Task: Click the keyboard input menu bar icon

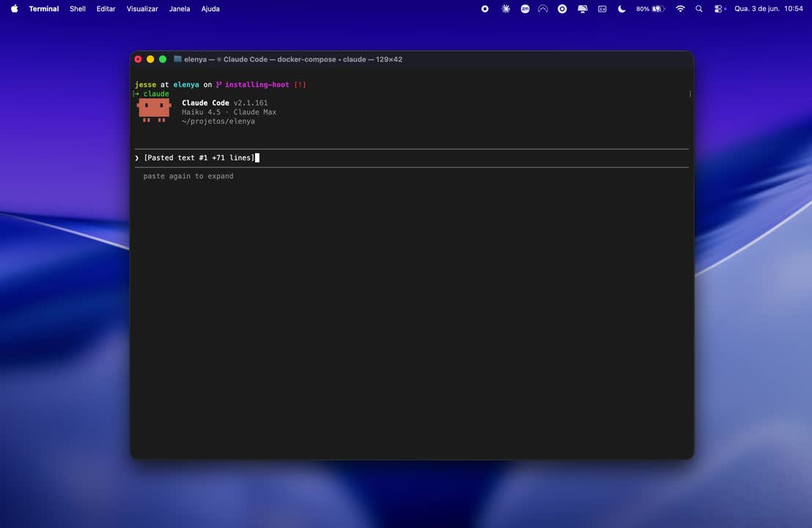Action: (602, 9)
